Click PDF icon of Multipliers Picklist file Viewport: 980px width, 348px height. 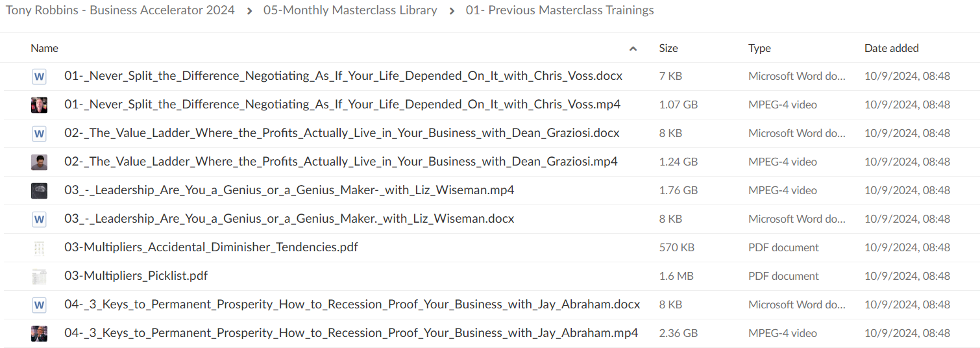39,277
